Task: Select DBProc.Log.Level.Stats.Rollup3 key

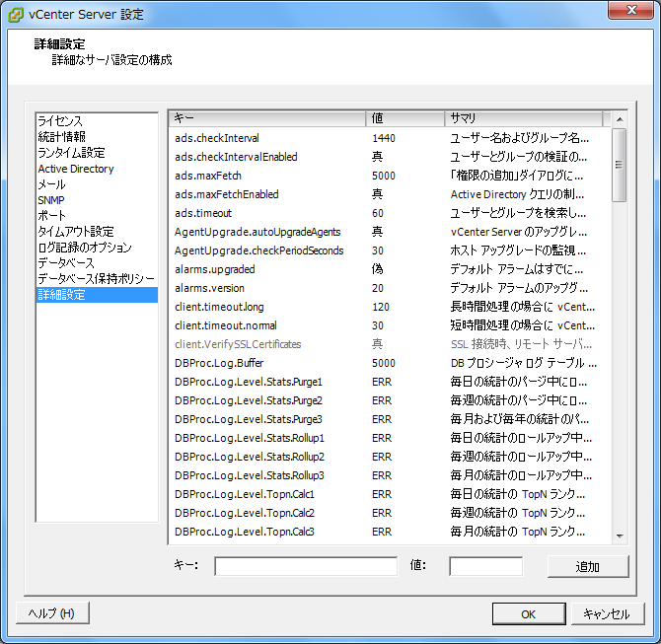Action: (250, 475)
